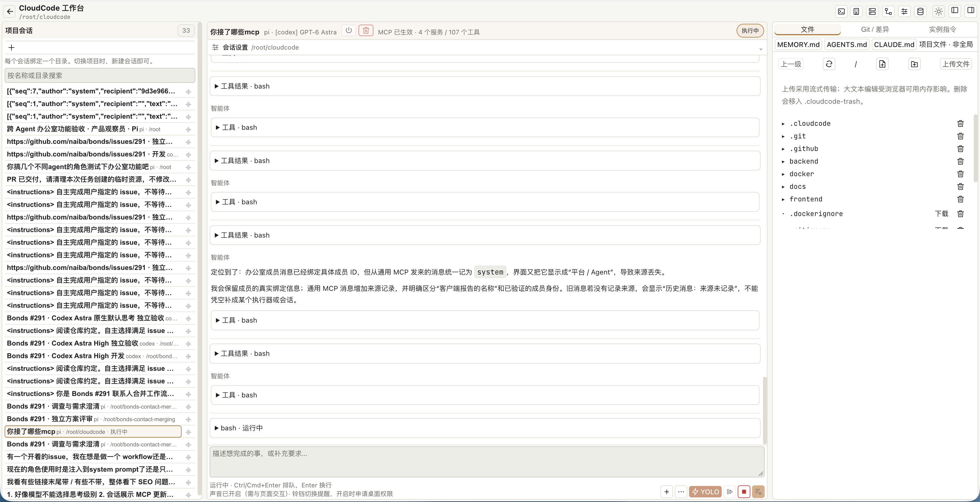980x502 pixels.
Task: Click 上传文件 button
Action: tap(955, 64)
